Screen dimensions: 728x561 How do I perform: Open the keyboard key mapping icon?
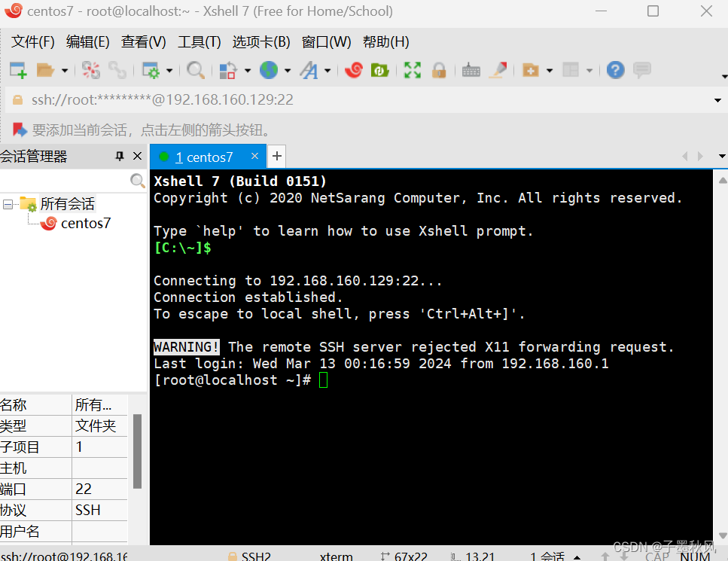(x=471, y=71)
